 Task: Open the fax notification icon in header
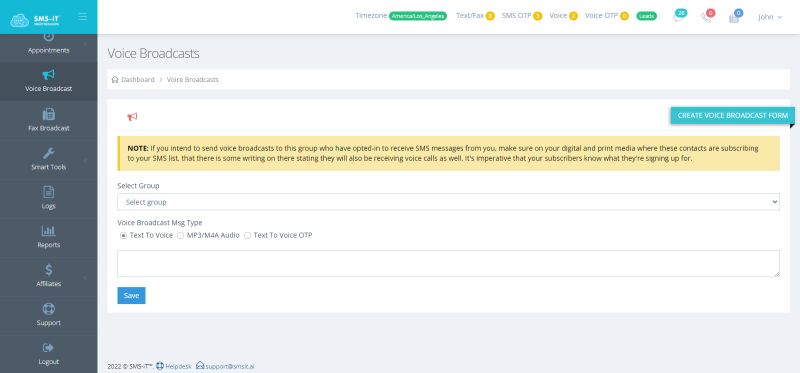tap(734, 18)
